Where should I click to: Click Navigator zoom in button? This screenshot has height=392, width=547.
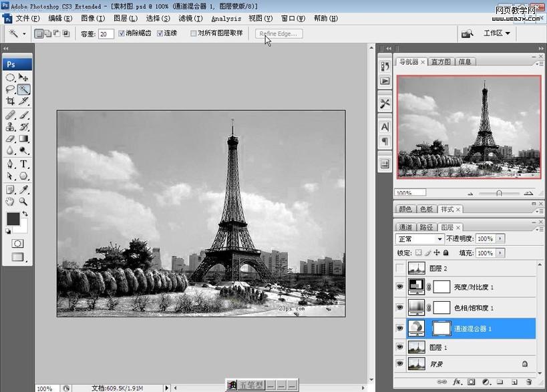tap(528, 193)
